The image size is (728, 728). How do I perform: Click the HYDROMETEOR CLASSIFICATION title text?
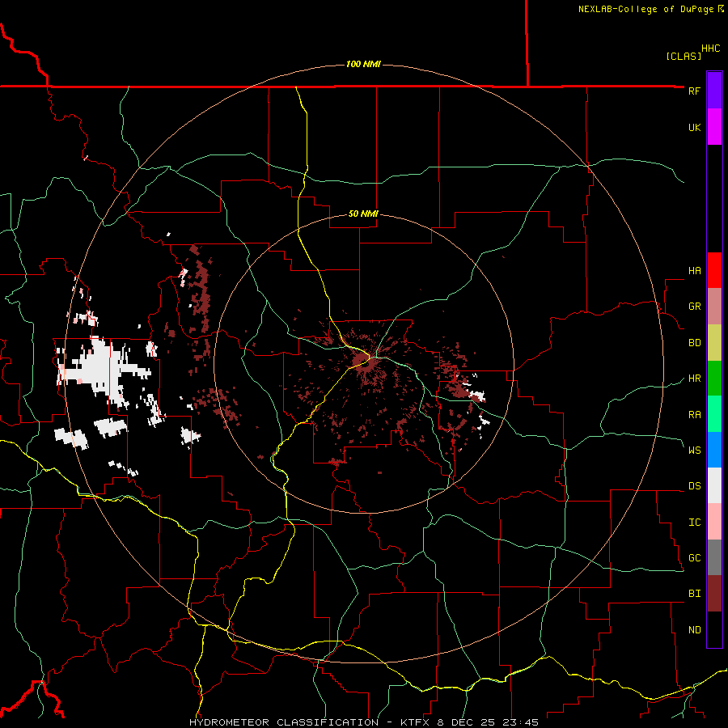[284, 722]
